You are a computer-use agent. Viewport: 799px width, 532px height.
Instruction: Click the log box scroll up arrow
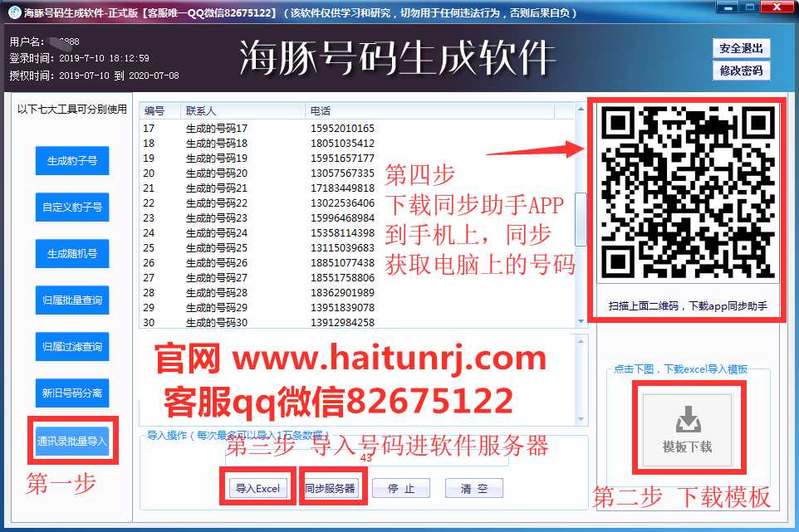(581, 340)
